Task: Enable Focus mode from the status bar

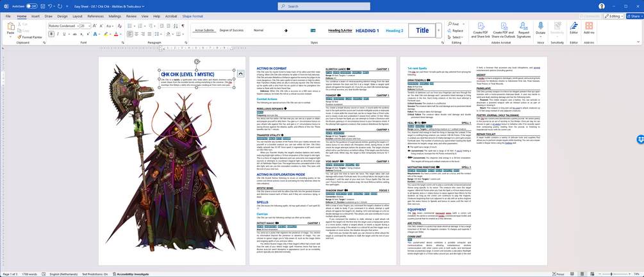Action: [x=557, y=274]
